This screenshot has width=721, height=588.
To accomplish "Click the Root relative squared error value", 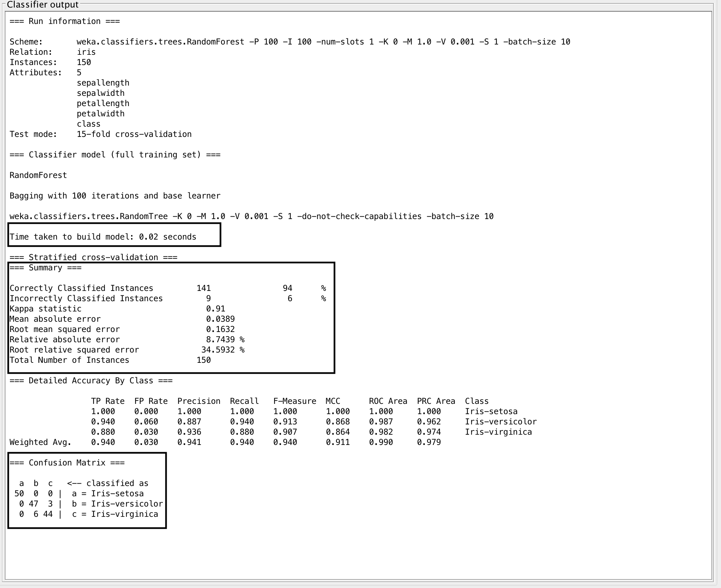I will tap(218, 350).
